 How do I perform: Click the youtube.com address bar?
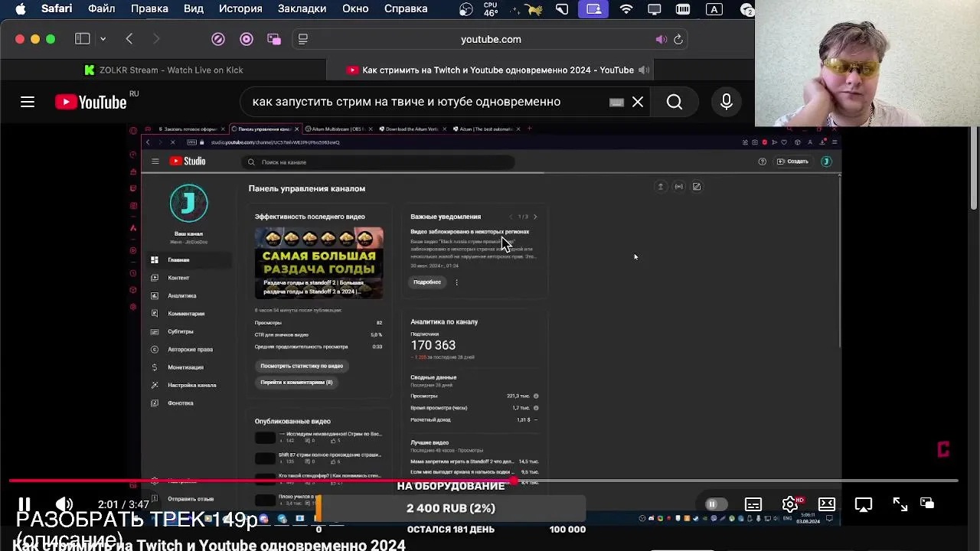click(491, 39)
